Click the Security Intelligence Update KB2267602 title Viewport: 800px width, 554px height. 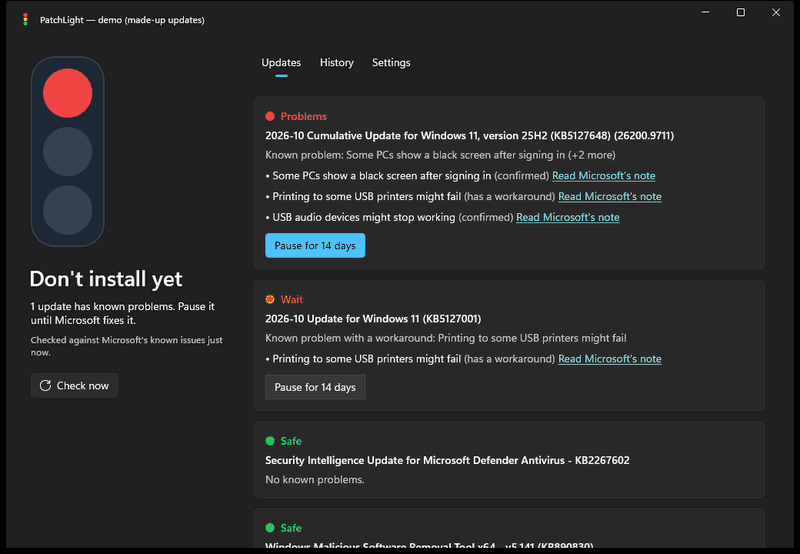(x=447, y=460)
